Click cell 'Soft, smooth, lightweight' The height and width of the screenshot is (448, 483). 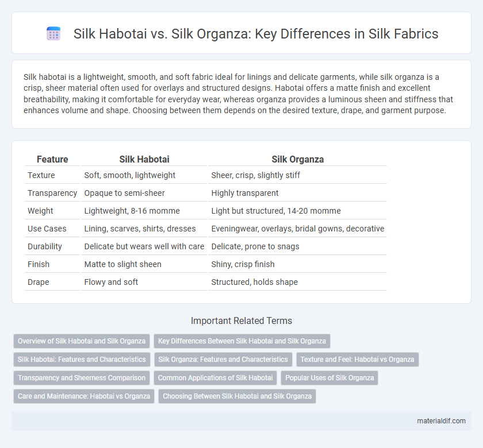144,175
